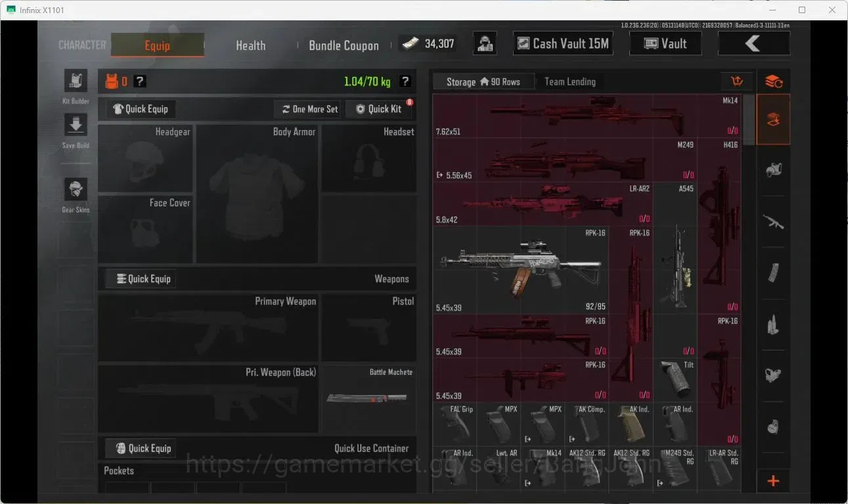This screenshot has width=848, height=504.
Task: Select the Storage 90 Rows tab
Action: coord(483,81)
